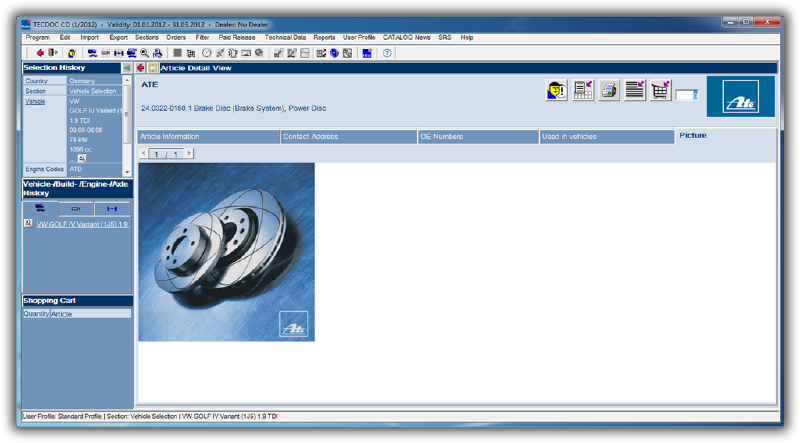800x443 pixels.
Task: Click the Vehicle link in Selection History
Action: coord(35,102)
